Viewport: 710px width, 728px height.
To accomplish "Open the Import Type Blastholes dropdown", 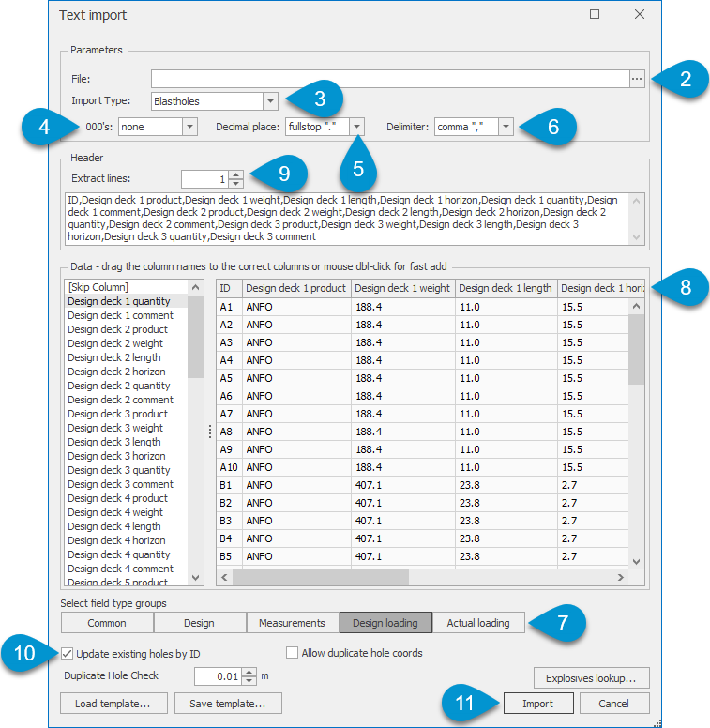I will point(270,101).
